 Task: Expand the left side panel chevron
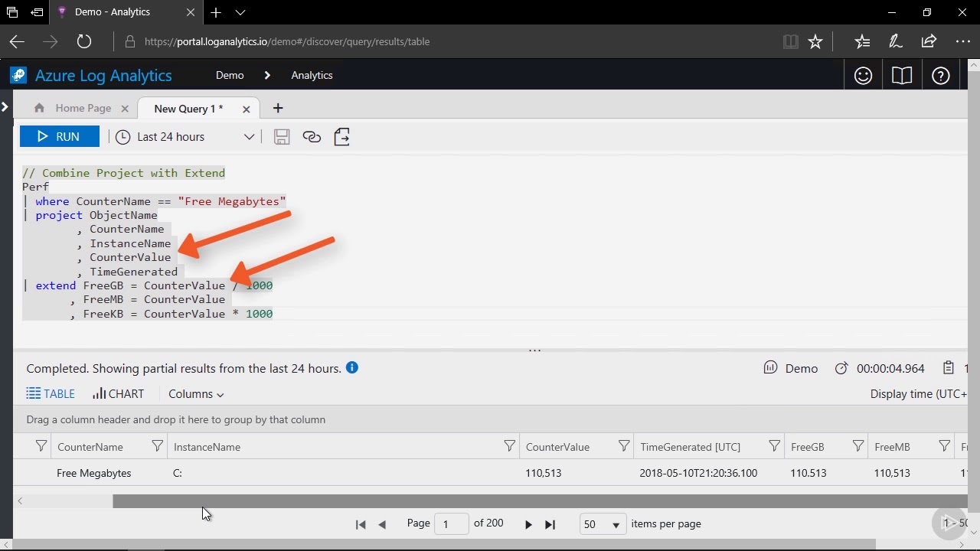coord(5,106)
